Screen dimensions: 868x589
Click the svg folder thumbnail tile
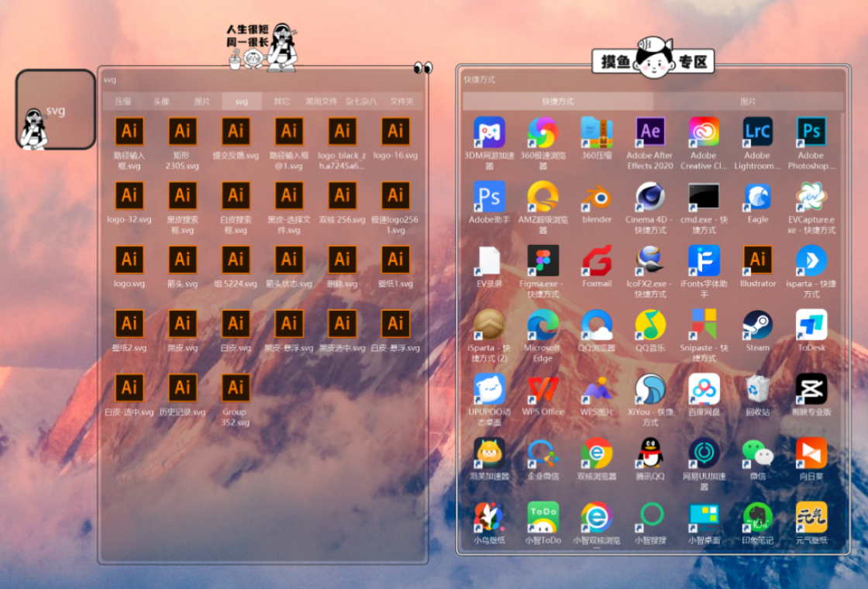(56, 109)
